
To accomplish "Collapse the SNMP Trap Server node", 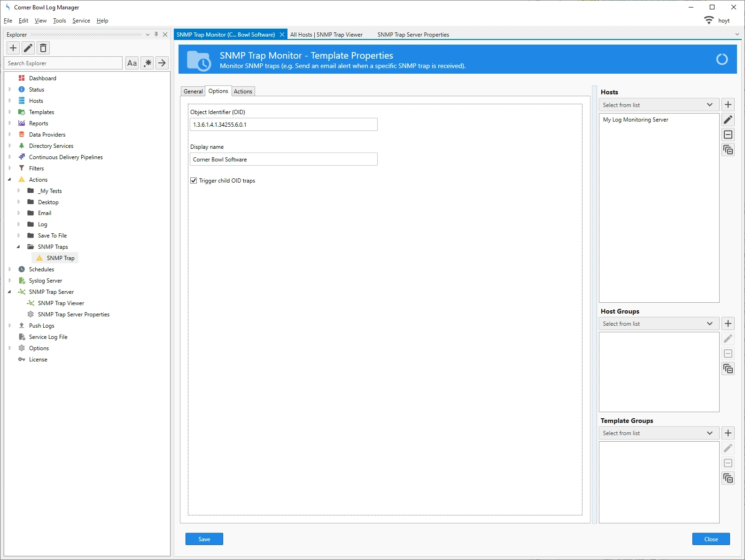I will click(10, 292).
